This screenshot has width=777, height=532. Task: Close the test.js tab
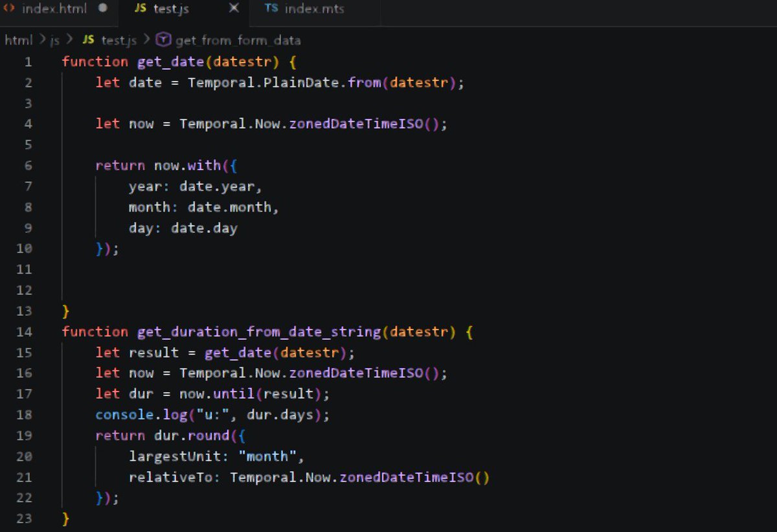click(x=234, y=9)
